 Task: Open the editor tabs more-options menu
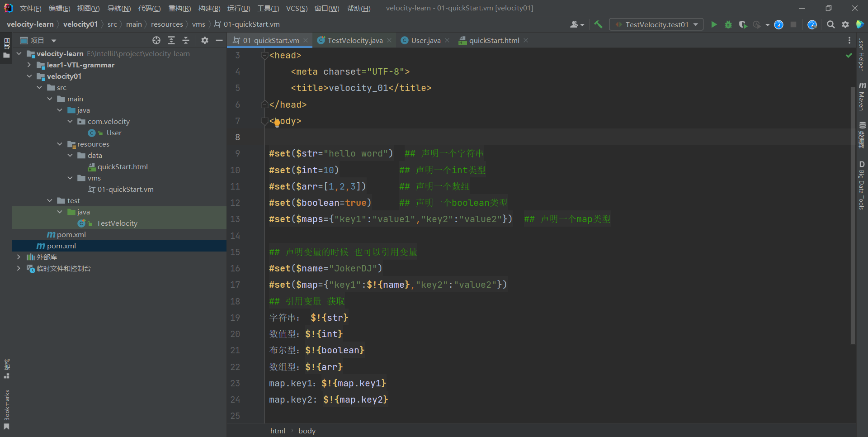tap(849, 40)
